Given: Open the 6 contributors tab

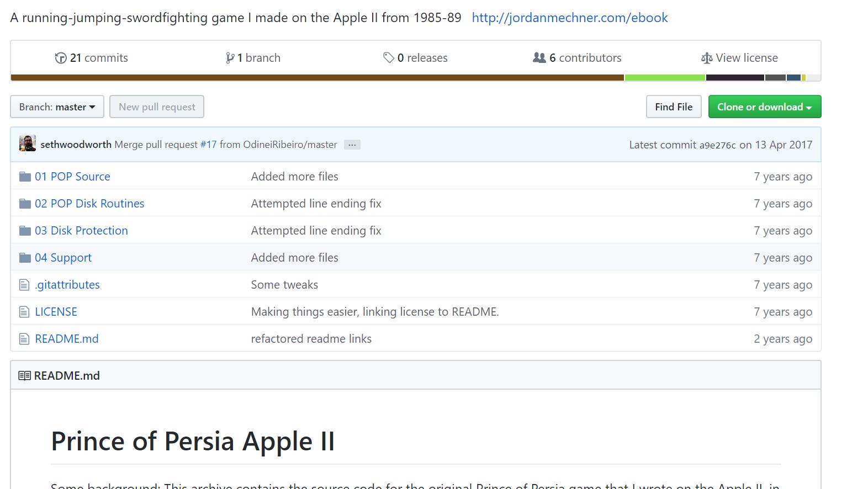Looking at the screenshot, I should pyautogui.click(x=577, y=58).
